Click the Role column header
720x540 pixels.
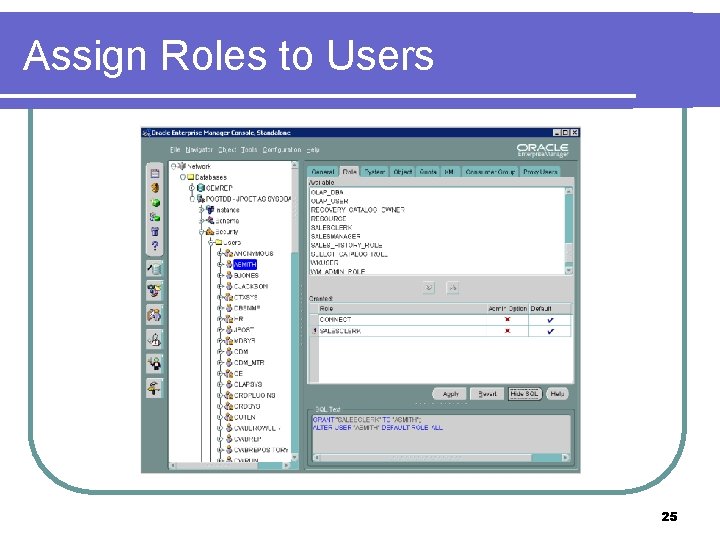(402, 308)
